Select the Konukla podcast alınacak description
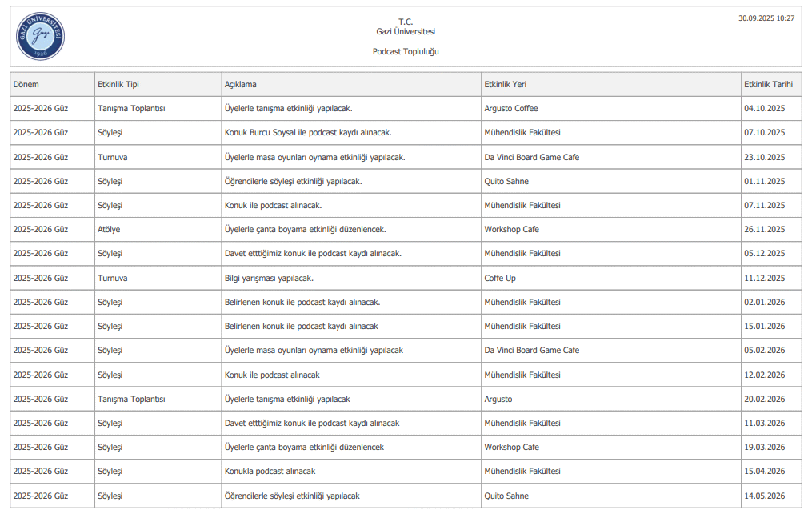Screen dimensions: 812x522 [270, 471]
